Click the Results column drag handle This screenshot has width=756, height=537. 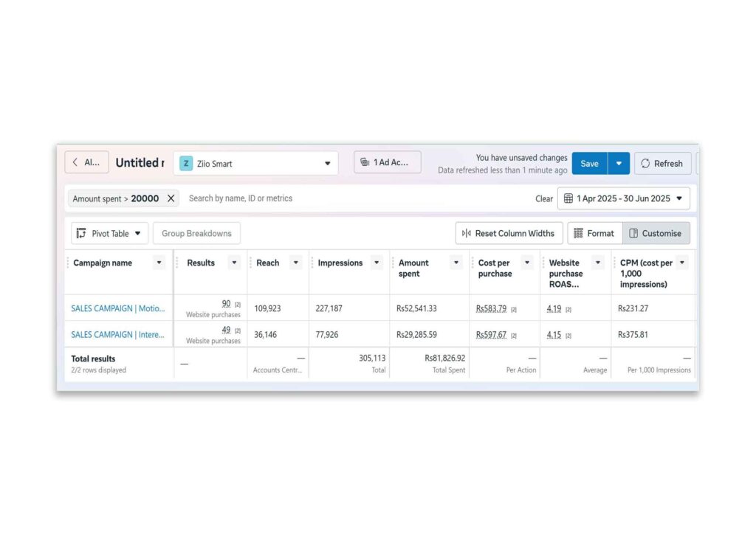(x=177, y=263)
